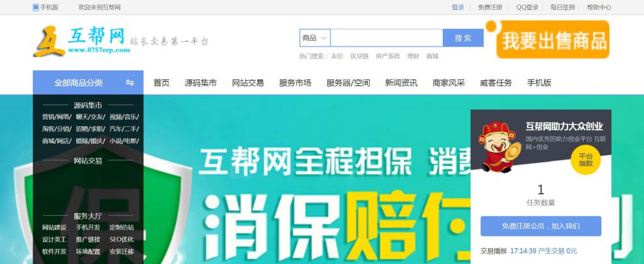Click 免费注册会员，加入我们 button
The height and width of the screenshot is (264, 644).
[x=541, y=226]
